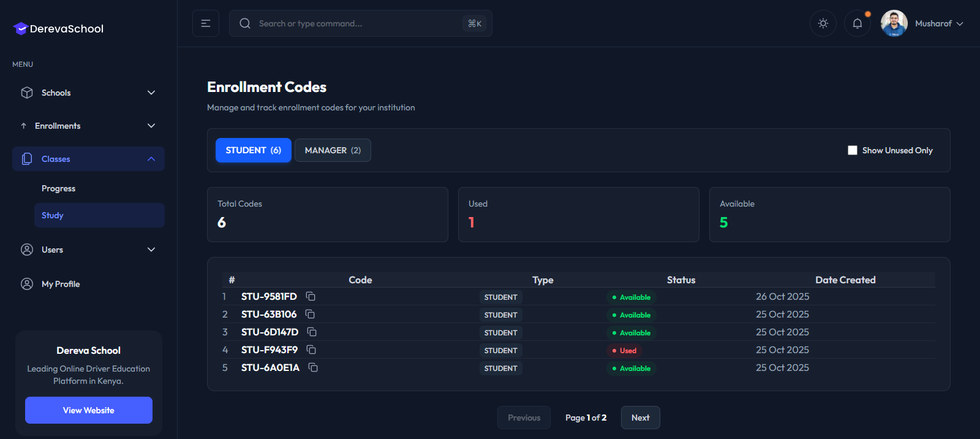Screen dimensions: 980x439
Task: Click the 26 Oct 2025 date cell
Action: tap(783, 296)
